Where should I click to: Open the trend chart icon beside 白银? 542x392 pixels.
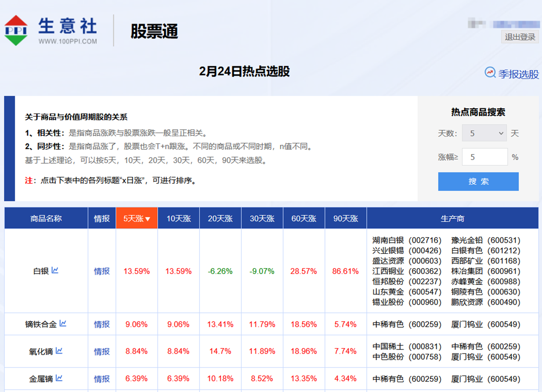(56, 270)
